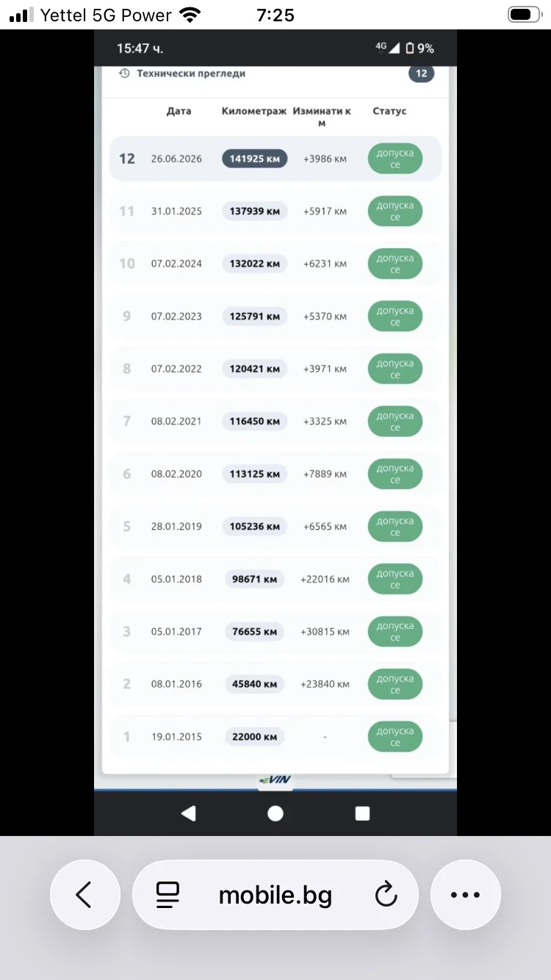Click the 22000 км mileage in row 1
551x980 pixels.
point(255,737)
